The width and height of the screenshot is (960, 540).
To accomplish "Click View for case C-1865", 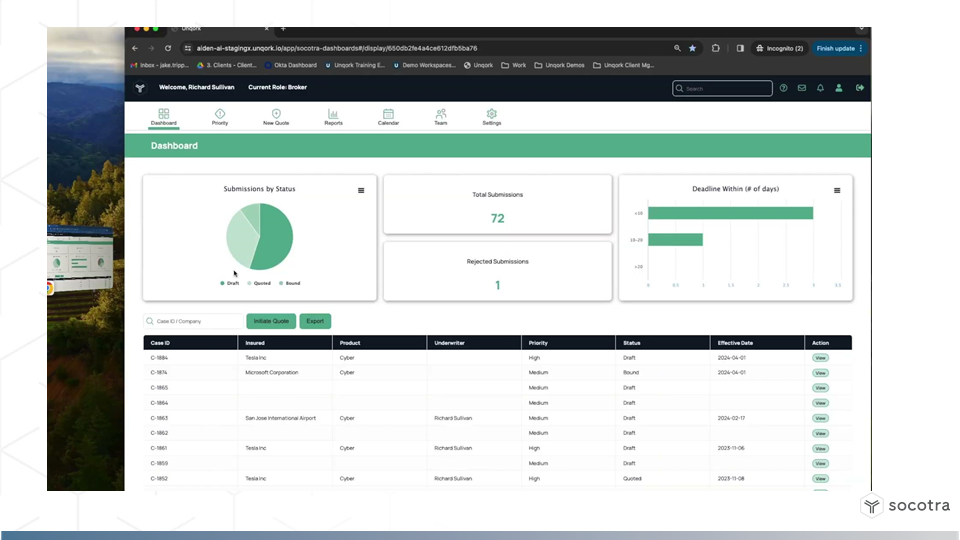I will tap(820, 388).
